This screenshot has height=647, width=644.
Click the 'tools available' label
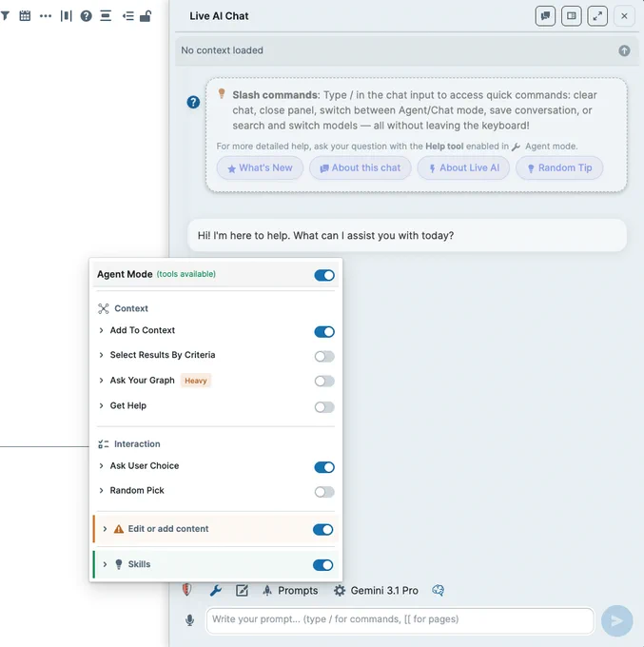click(x=186, y=274)
